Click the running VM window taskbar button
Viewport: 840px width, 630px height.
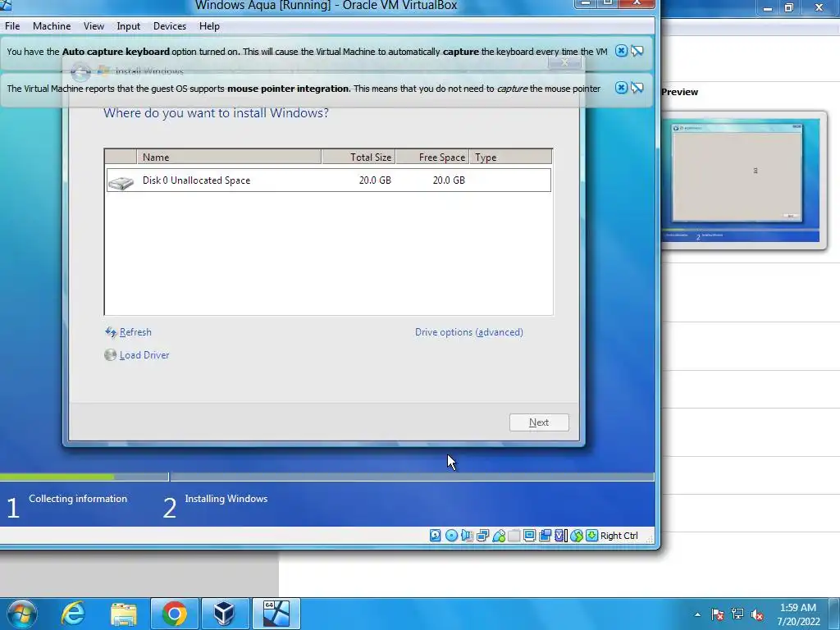[276, 614]
